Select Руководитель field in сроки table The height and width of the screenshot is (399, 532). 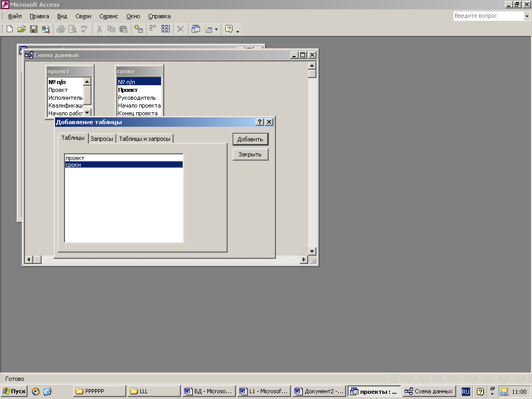click(139, 98)
